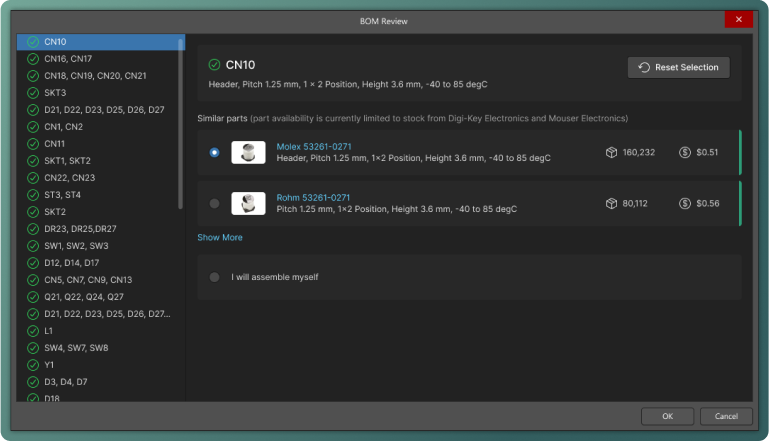Click the dollar price icon for Rohm part
The image size is (769, 441).
point(685,203)
